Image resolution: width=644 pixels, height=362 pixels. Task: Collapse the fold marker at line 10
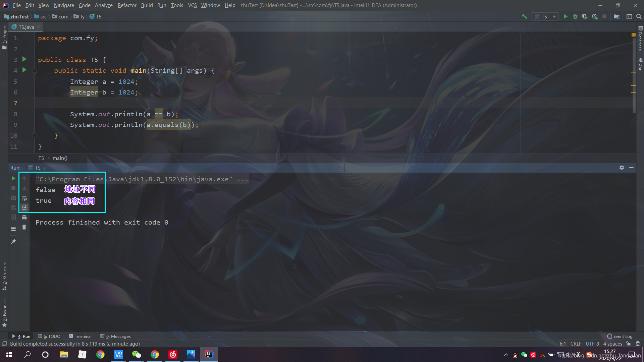coord(35,135)
